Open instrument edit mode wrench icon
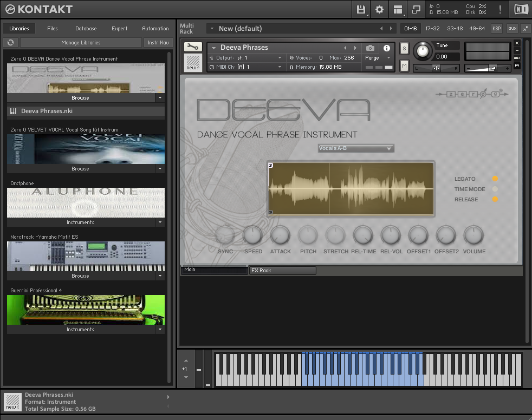The height and width of the screenshot is (420, 532). click(x=193, y=47)
